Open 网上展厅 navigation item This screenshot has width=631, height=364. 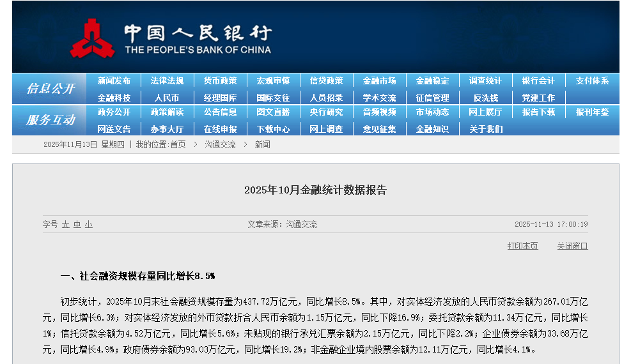point(485,112)
